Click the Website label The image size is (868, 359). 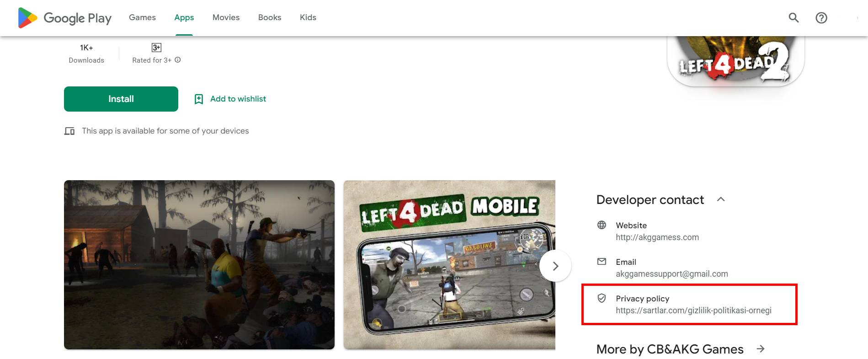631,225
